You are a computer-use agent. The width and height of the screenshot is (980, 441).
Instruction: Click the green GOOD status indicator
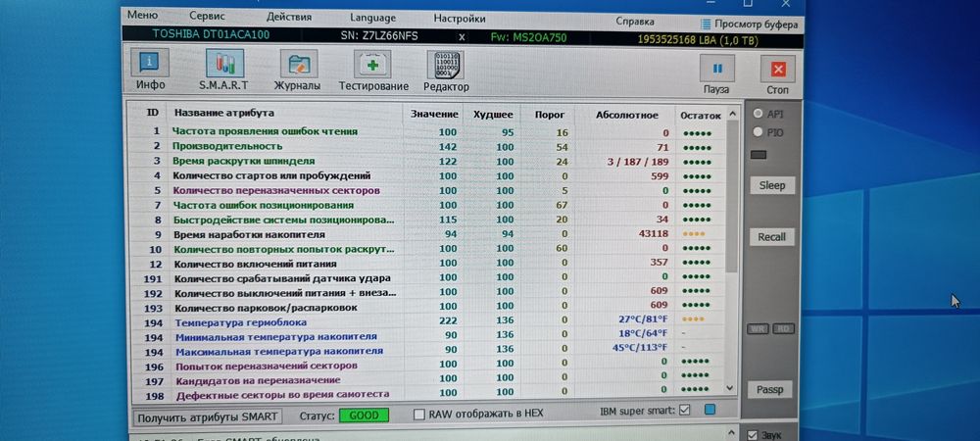point(364,416)
